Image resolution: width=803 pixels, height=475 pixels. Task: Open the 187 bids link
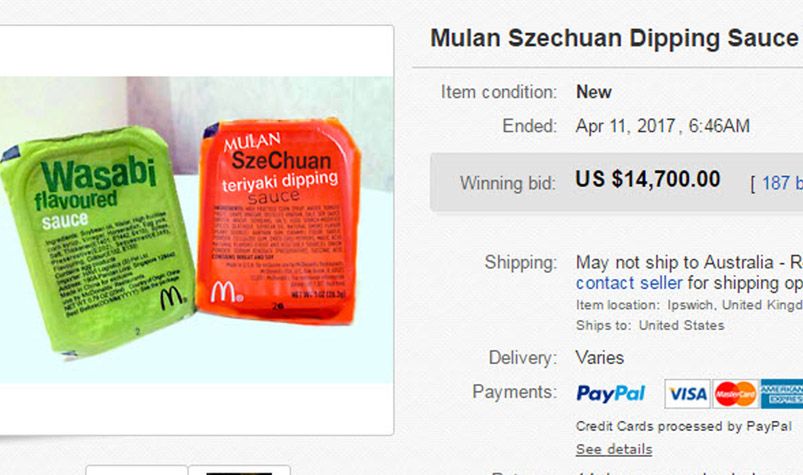click(x=782, y=183)
